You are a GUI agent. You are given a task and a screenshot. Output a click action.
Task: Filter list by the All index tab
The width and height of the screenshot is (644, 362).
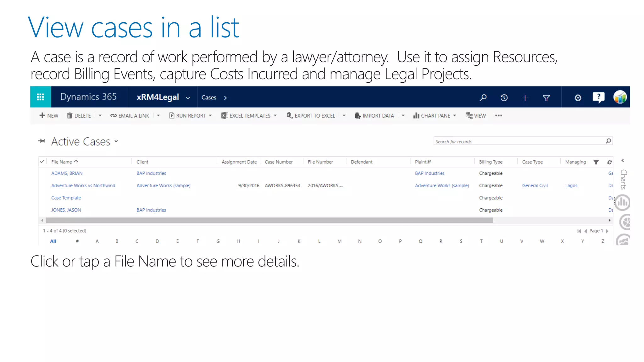tap(53, 241)
